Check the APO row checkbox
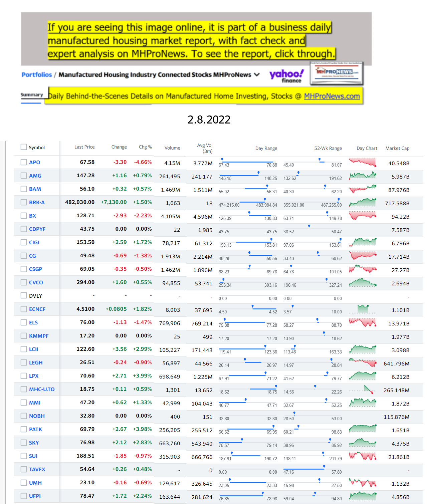The height and width of the screenshot is (504, 429). (x=24, y=162)
